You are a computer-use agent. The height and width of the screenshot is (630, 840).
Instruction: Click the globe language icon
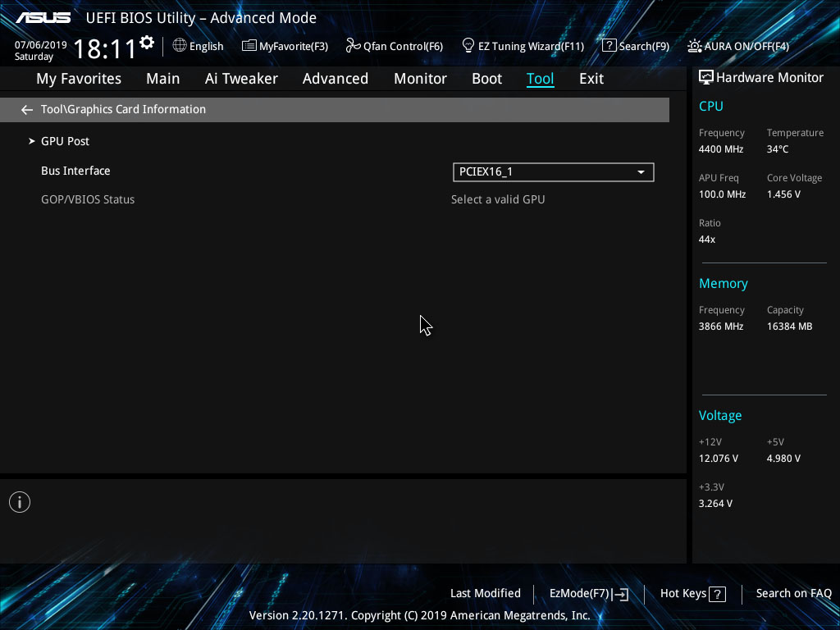pos(180,45)
